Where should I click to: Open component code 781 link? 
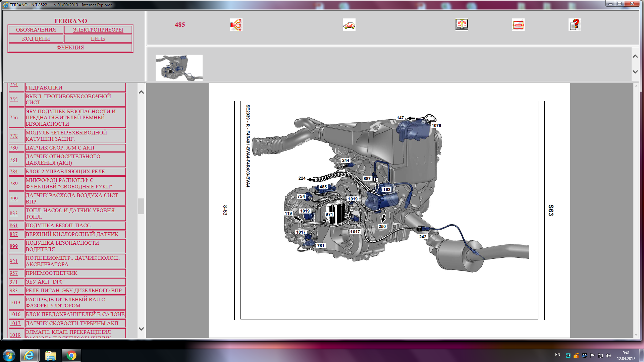pyautogui.click(x=14, y=160)
